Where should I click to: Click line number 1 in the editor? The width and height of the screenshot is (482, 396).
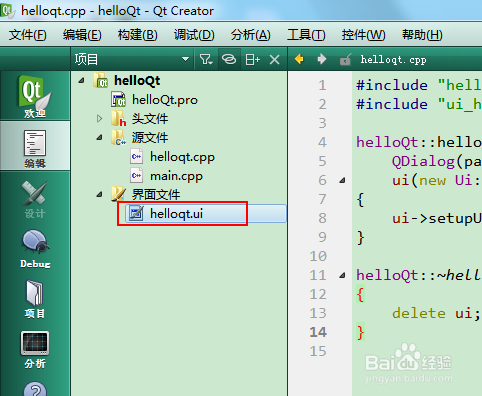click(x=322, y=85)
